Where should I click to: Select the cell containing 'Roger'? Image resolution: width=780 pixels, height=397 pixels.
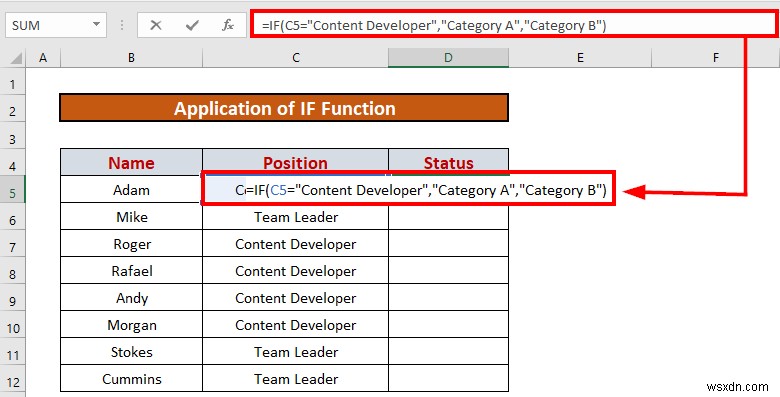tap(131, 244)
